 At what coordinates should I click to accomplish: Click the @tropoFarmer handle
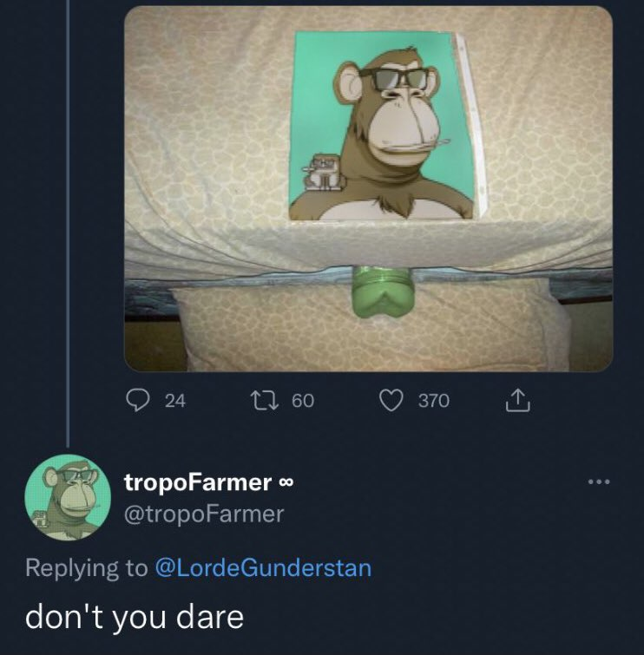[204, 514]
